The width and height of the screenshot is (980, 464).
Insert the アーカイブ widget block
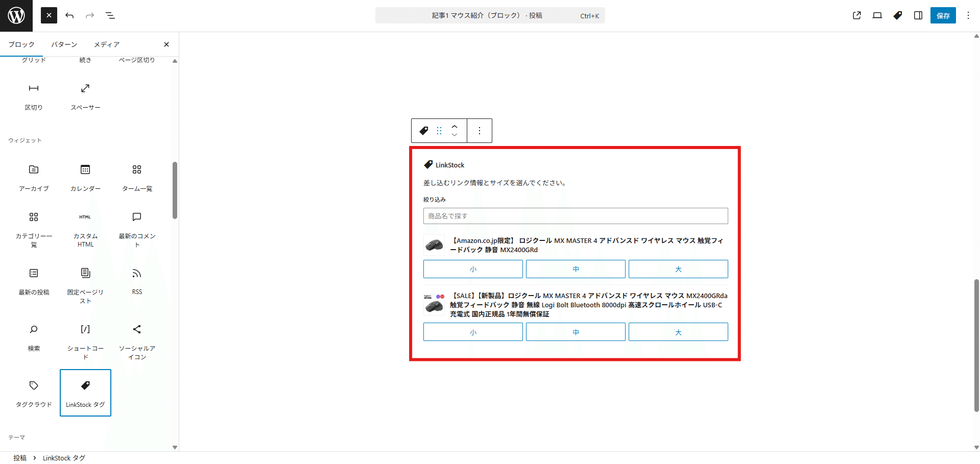[34, 178]
